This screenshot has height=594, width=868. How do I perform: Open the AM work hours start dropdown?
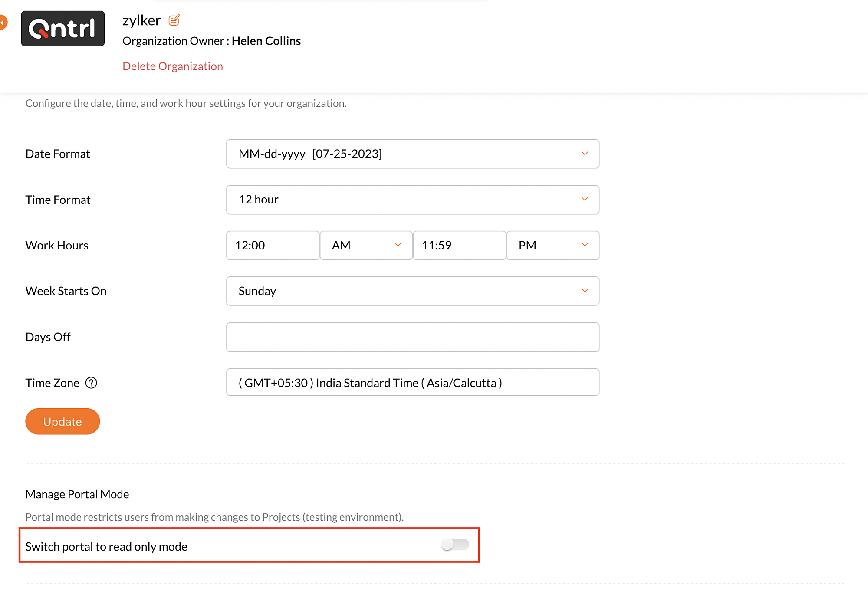click(366, 246)
